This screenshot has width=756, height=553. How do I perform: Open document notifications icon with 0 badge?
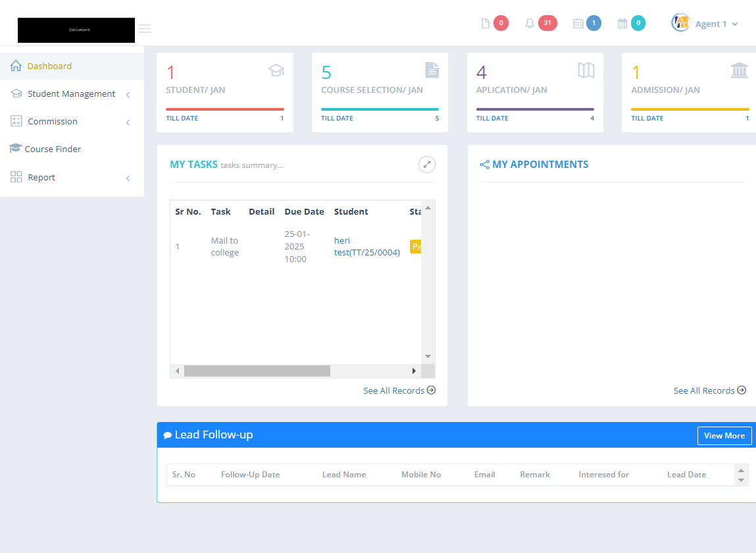point(486,24)
